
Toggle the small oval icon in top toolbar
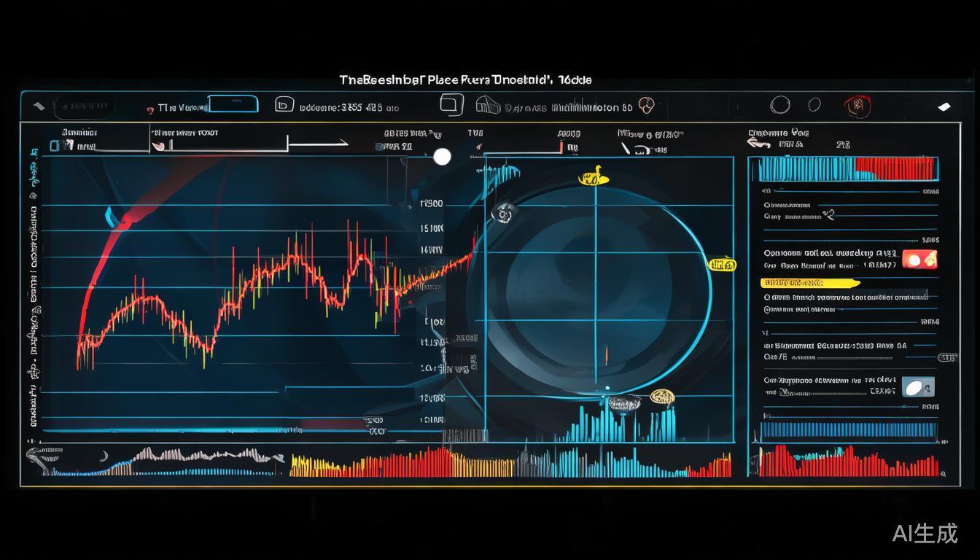point(814,105)
